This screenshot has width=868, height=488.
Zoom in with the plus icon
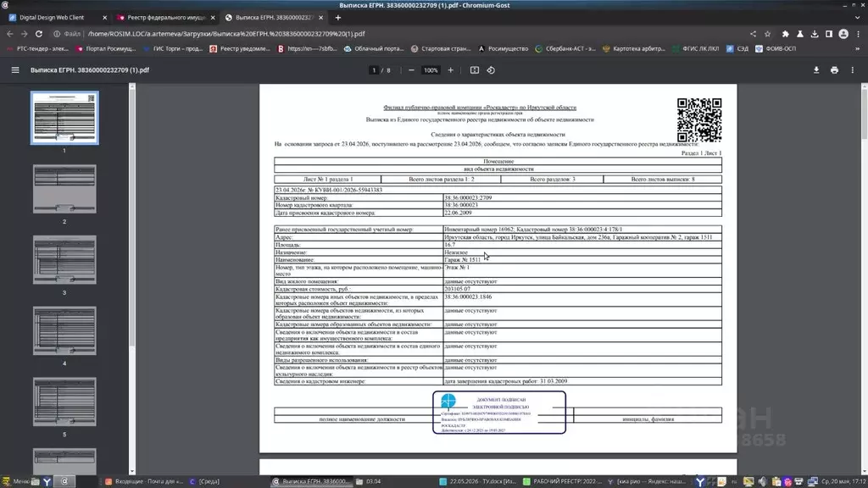click(451, 70)
